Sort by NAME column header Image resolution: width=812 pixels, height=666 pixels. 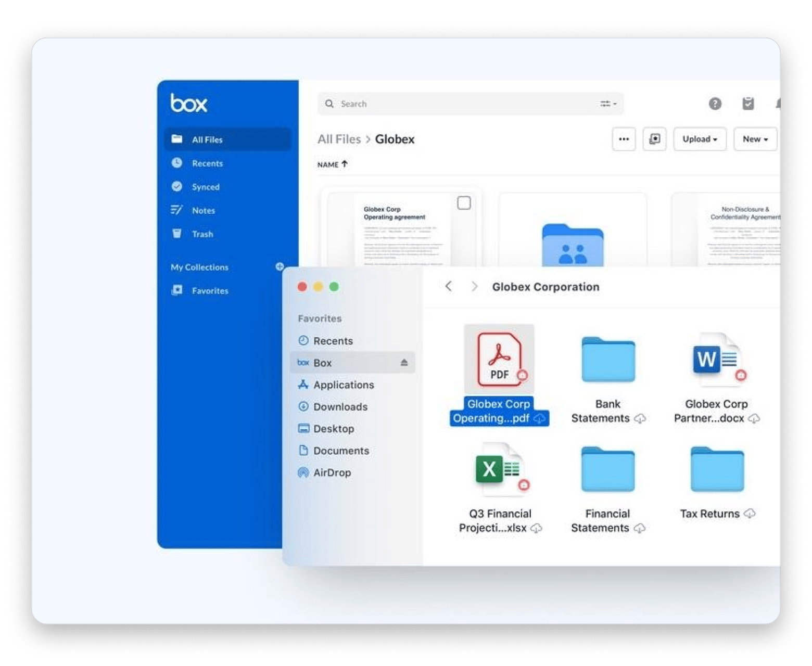328,164
